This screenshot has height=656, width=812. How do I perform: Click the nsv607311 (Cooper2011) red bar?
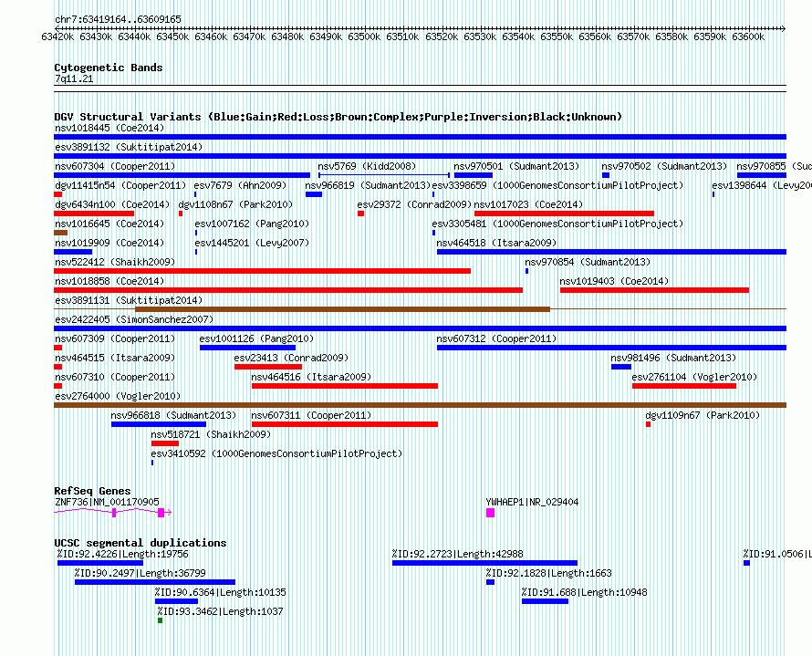[x=345, y=424]
